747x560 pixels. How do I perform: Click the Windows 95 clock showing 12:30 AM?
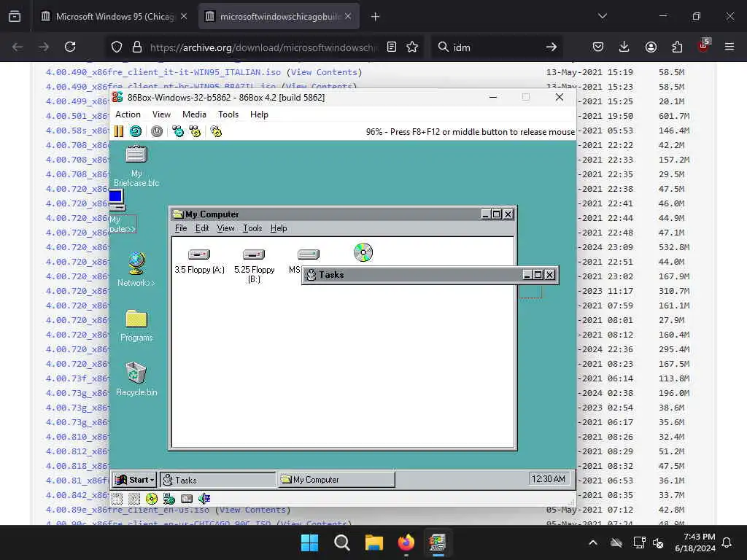(x=549, y=478)
